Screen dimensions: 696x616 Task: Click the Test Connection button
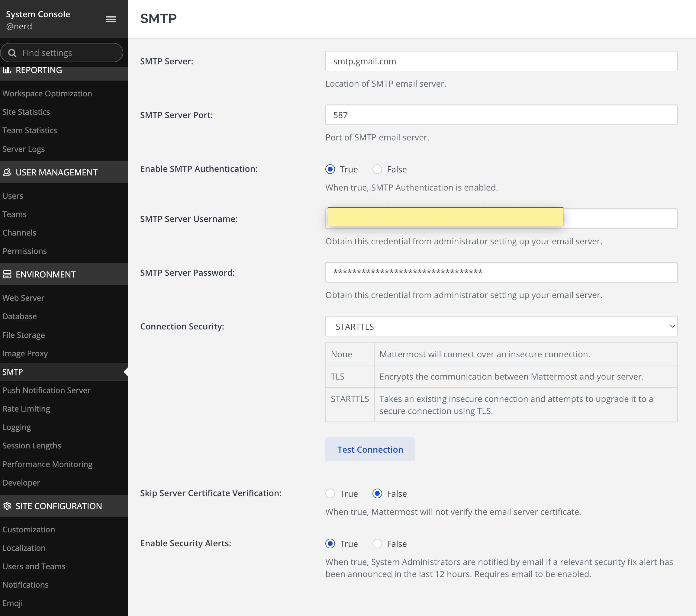[370, 449]
